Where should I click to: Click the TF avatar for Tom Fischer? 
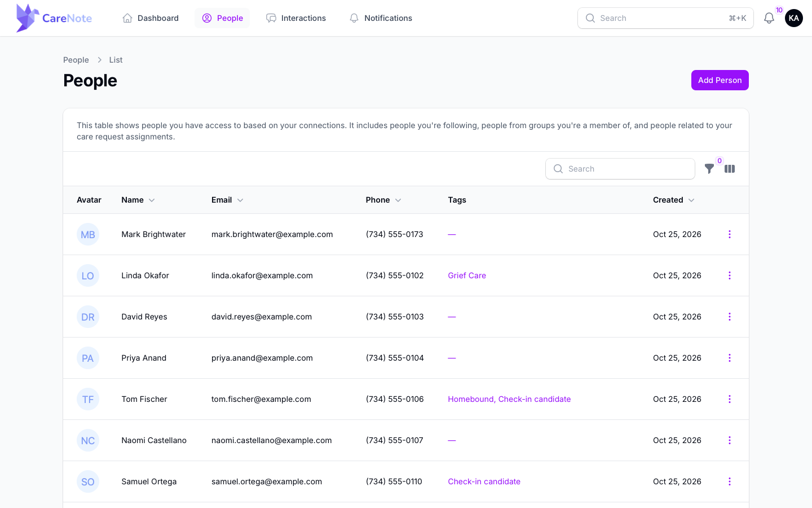88,399
